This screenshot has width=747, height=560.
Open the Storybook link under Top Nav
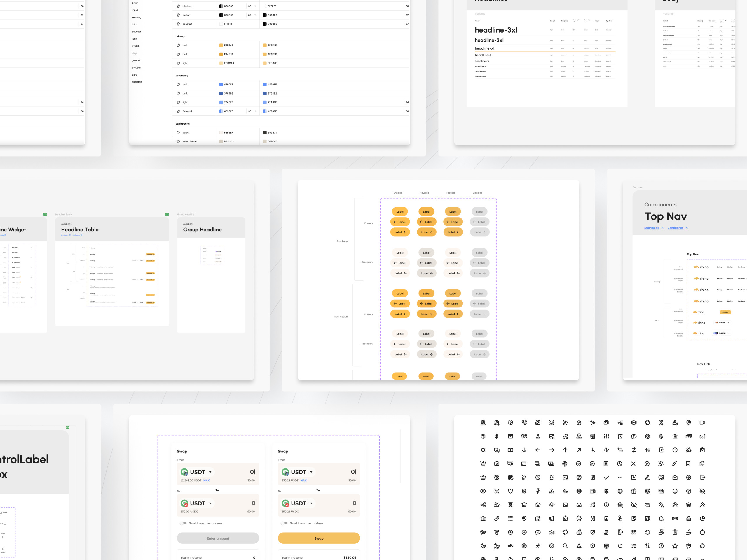pyautogui.click(x=652, y=228)
